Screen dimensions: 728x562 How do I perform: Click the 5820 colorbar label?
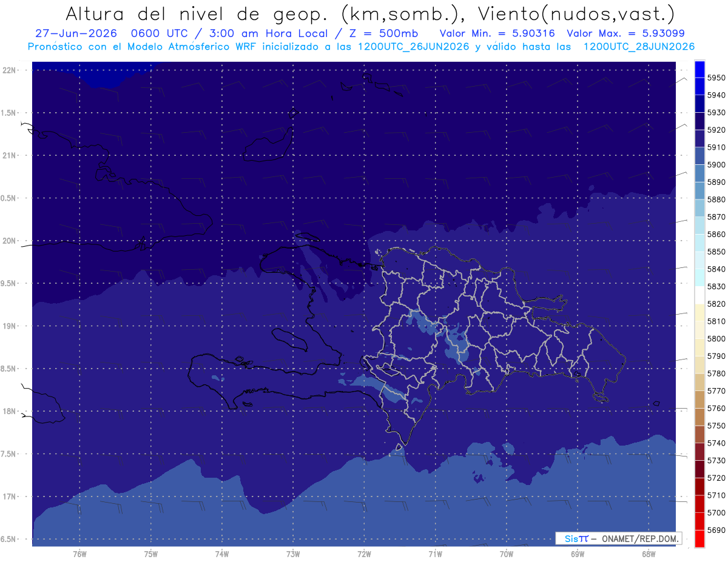tap(716, 304)
